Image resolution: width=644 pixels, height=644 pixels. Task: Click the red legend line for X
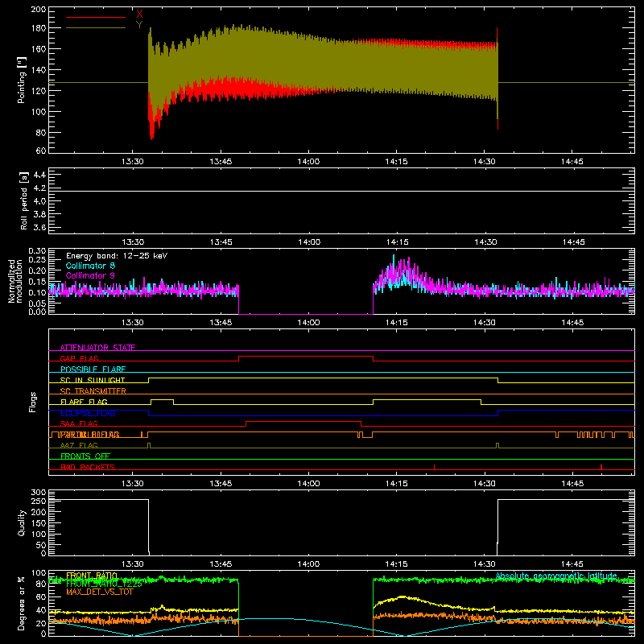click(96, 17)
